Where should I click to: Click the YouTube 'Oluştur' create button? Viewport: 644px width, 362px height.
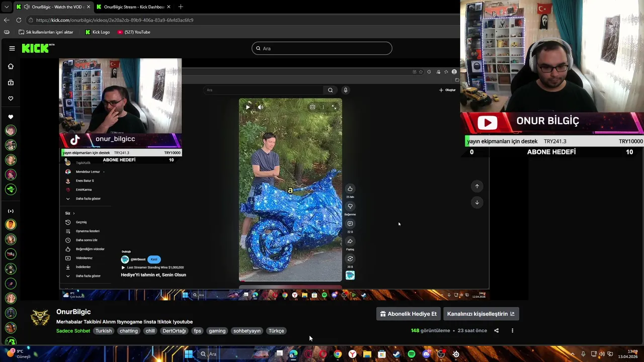(447, 90)
